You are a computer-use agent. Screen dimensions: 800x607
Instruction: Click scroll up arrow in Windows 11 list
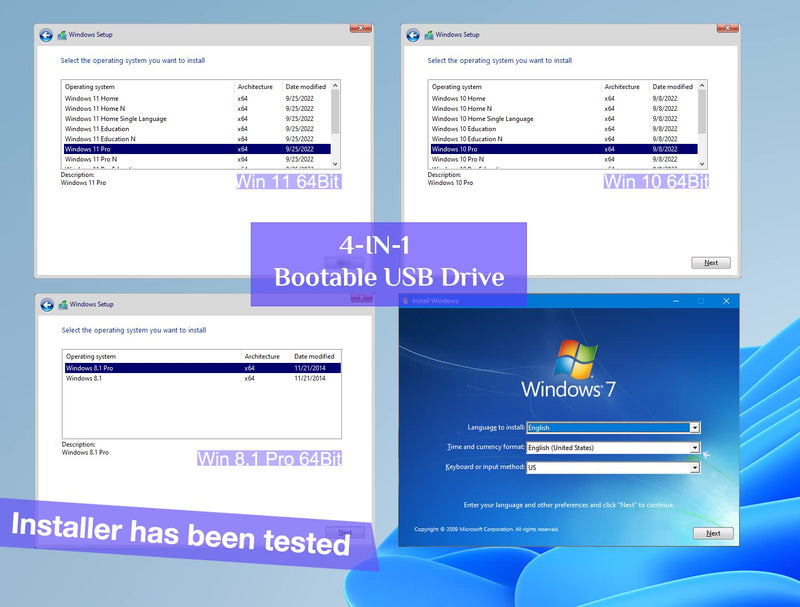click(335, 86)
